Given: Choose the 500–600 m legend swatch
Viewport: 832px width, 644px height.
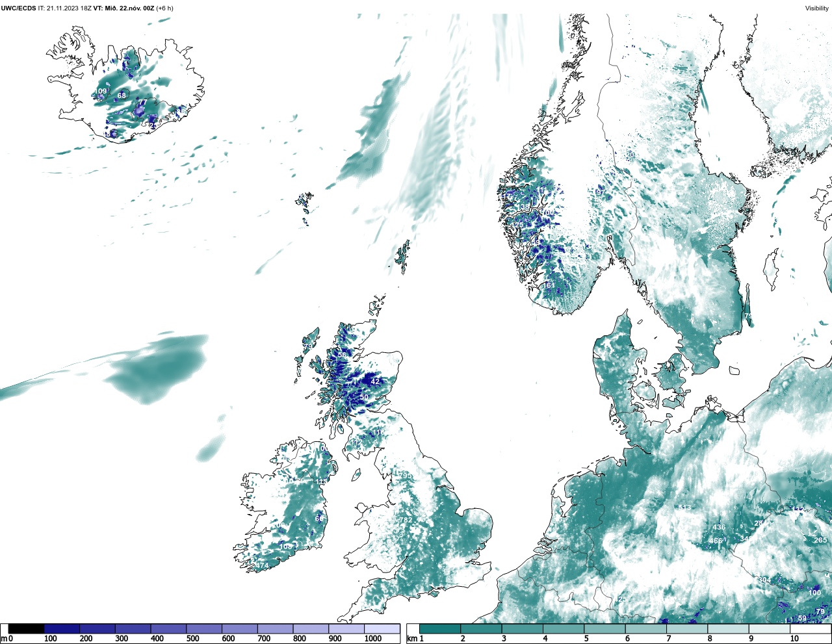Looking at the screenshot, I should [204, 629].
